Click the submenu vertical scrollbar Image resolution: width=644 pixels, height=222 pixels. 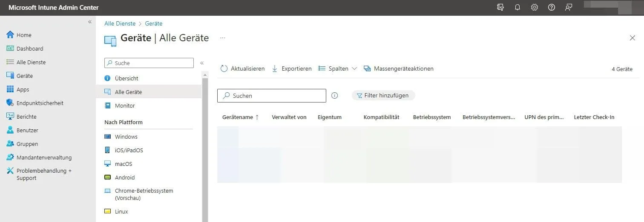tap(205, 149)
